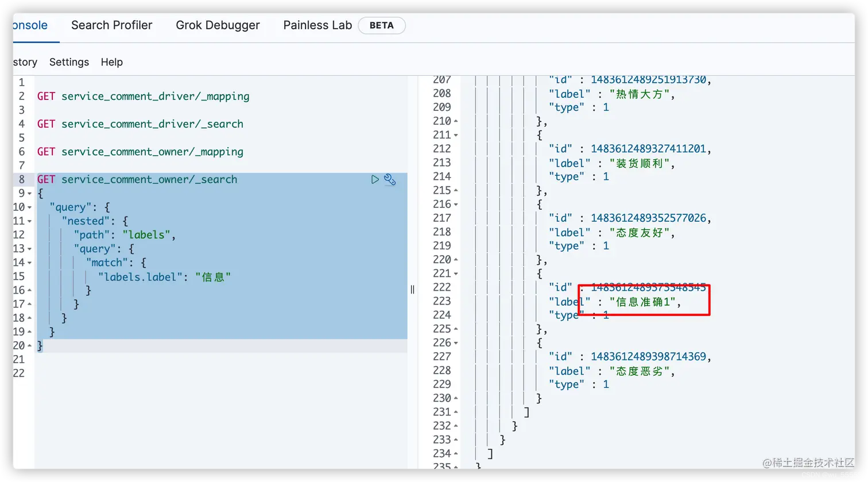
Task: Click empty editor line 22
Action: click(221, 373)
